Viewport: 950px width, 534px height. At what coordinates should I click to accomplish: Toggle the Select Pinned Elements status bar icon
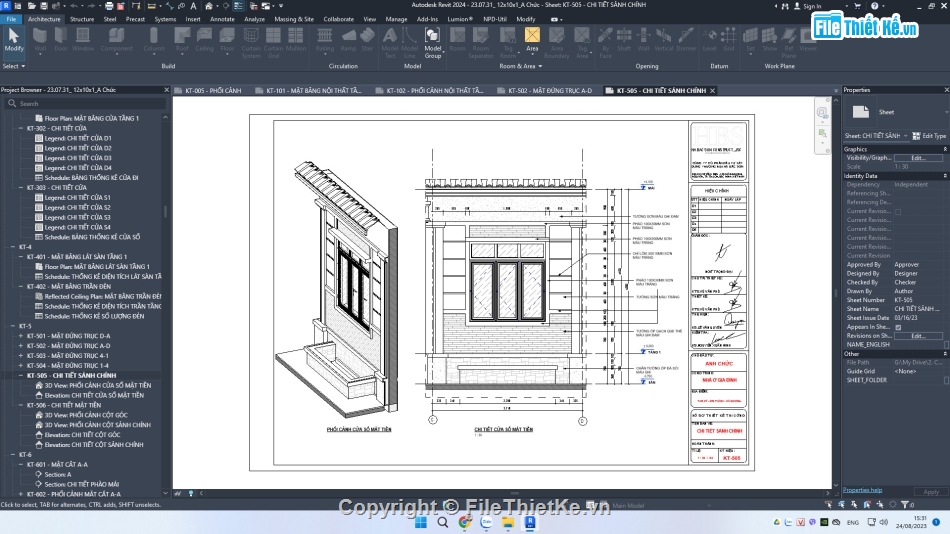(x=854, y=504)
